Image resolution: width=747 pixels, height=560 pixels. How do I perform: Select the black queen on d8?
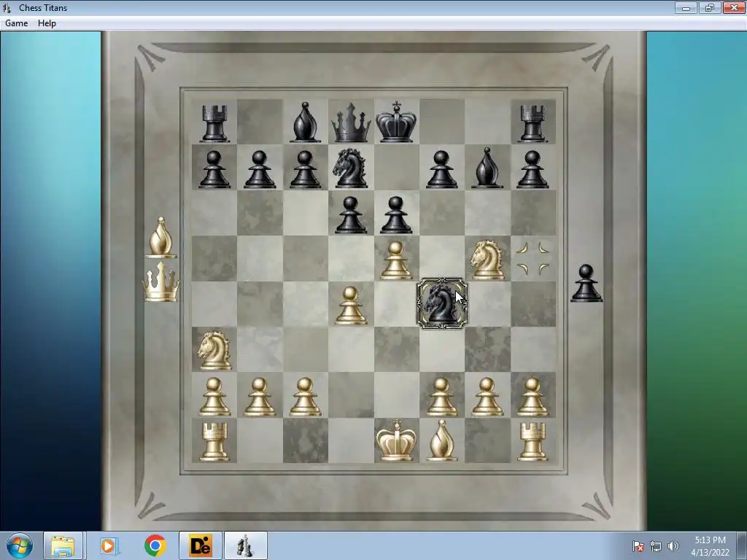[x=351, y=122]
